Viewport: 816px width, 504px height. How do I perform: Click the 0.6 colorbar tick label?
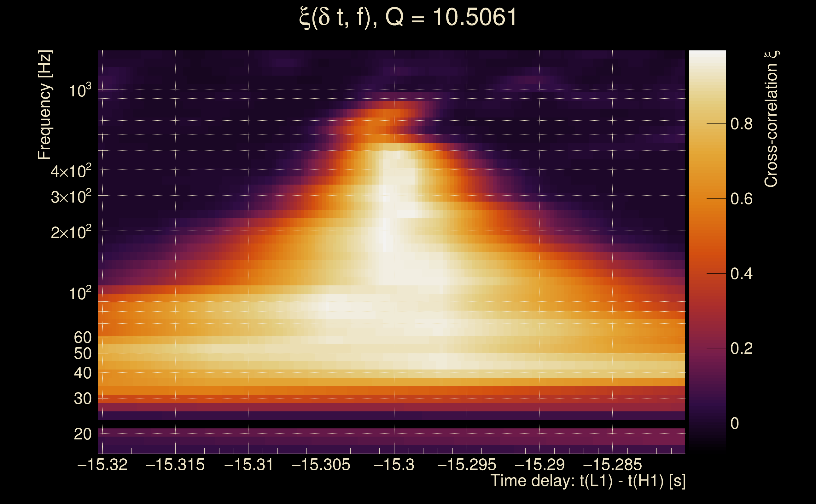coord(741,199)
